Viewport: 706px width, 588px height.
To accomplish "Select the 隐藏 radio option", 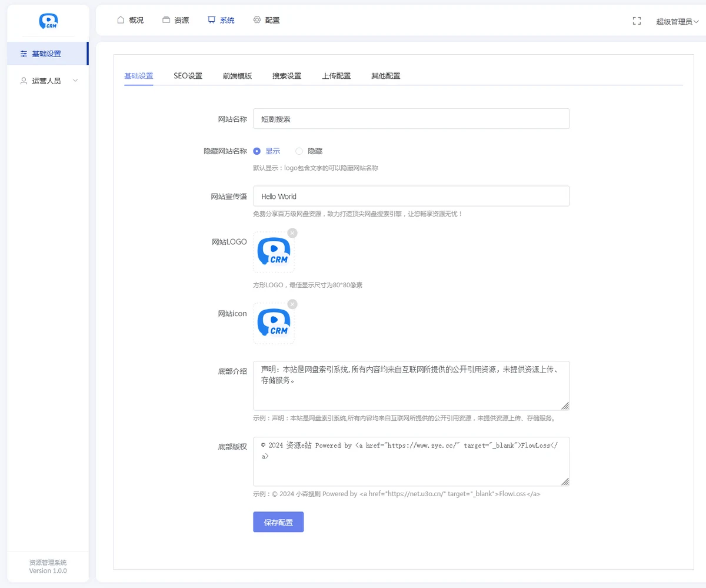I will [299, 151].
